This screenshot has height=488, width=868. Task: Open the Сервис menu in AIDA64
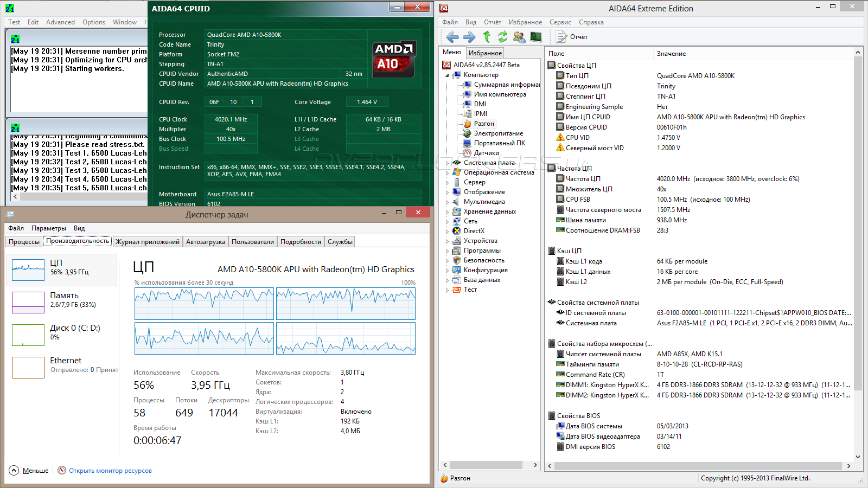pyautogui.click(x=560, y=22)
